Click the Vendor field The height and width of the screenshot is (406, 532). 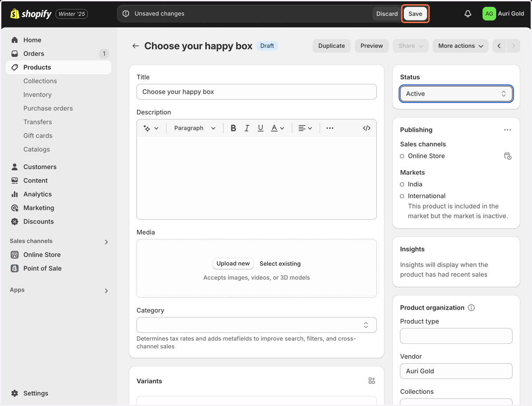pyautogui.click(x=456, y=371)
